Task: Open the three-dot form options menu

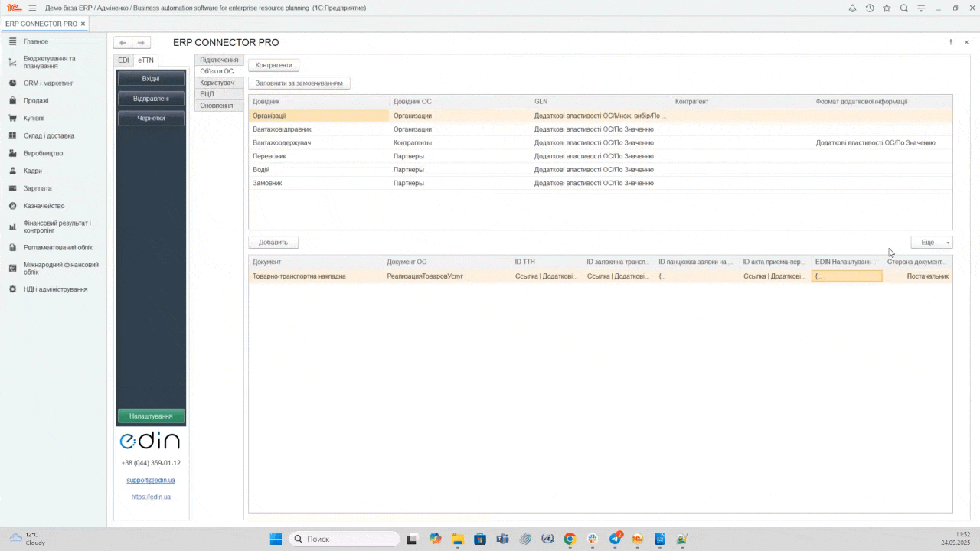Action: click(951, 42)
